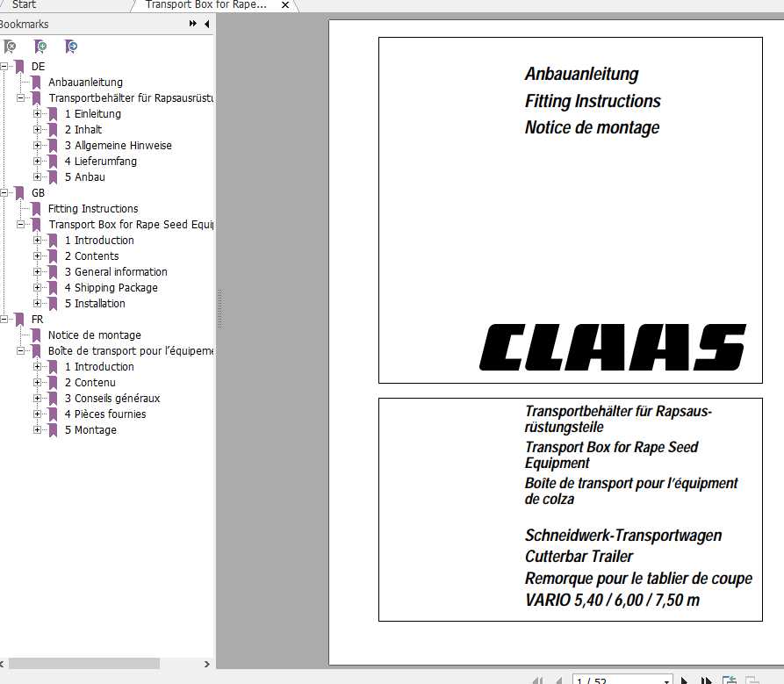This screenshot has width=784, height=684.
Task: Click the bookmarks scrollbar right arrow
Action: (x=207, y=664)
